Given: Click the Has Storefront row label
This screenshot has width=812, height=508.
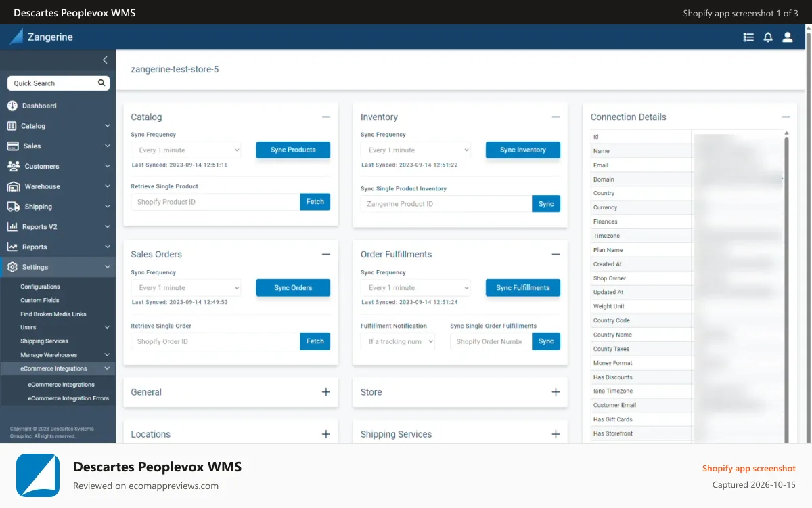Looking at the screenshot, I should (x=613, y=433).
